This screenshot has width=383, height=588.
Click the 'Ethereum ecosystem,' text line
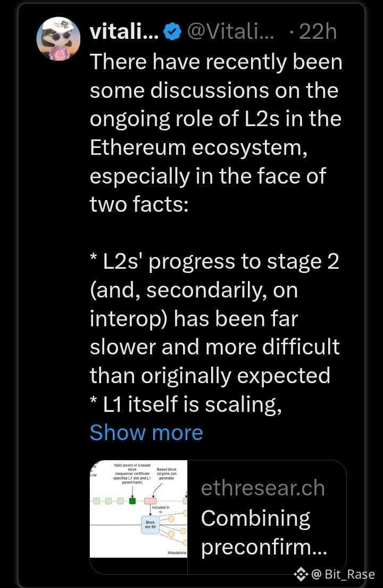198,148
